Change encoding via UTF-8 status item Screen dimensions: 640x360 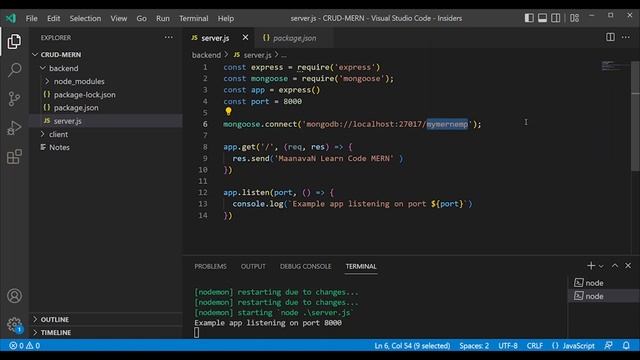[508, 346]
